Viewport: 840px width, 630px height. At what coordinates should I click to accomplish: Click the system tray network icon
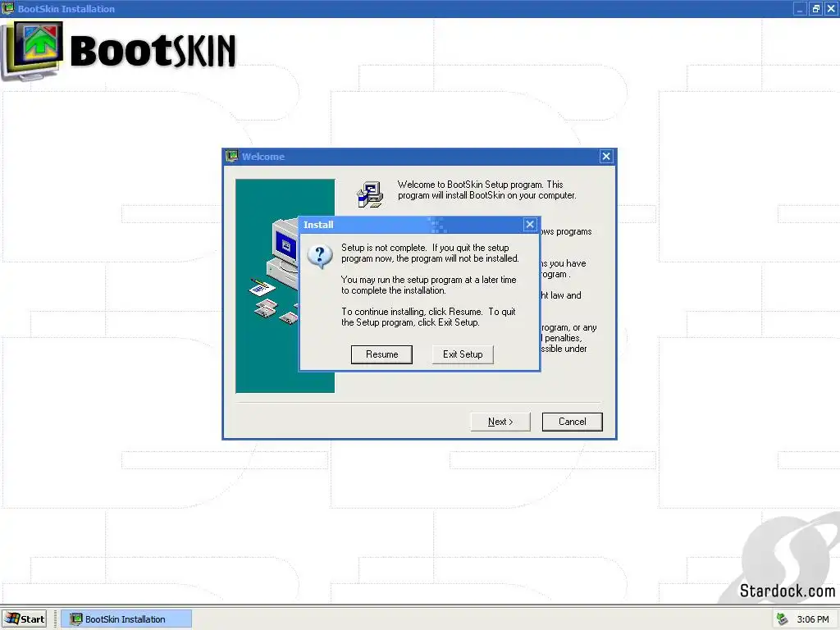[782, 619]
